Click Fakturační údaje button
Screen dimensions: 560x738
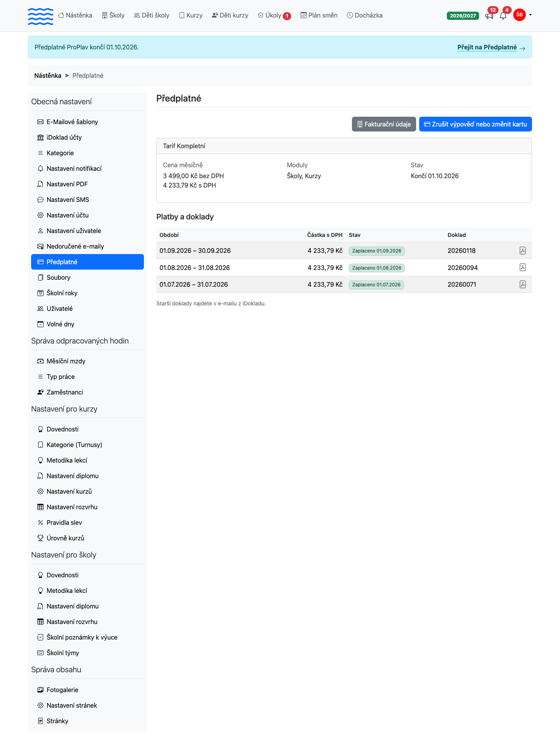click(384, 124)
